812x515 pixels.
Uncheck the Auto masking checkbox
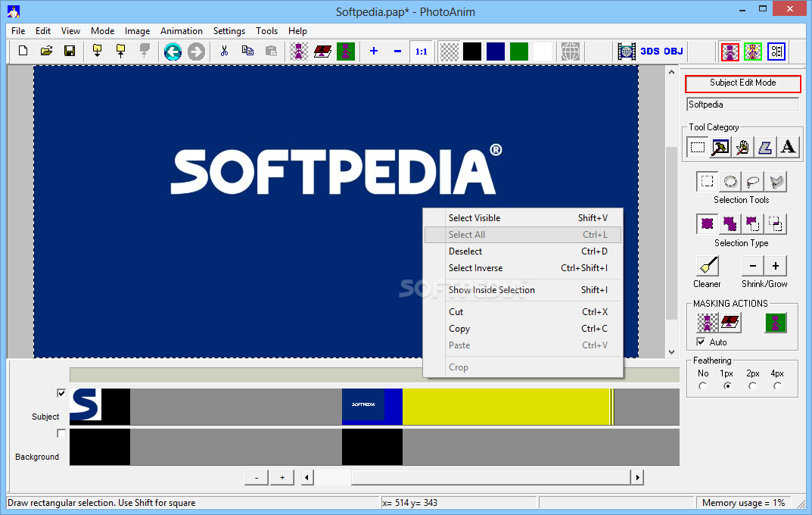[x=701, y=342]
